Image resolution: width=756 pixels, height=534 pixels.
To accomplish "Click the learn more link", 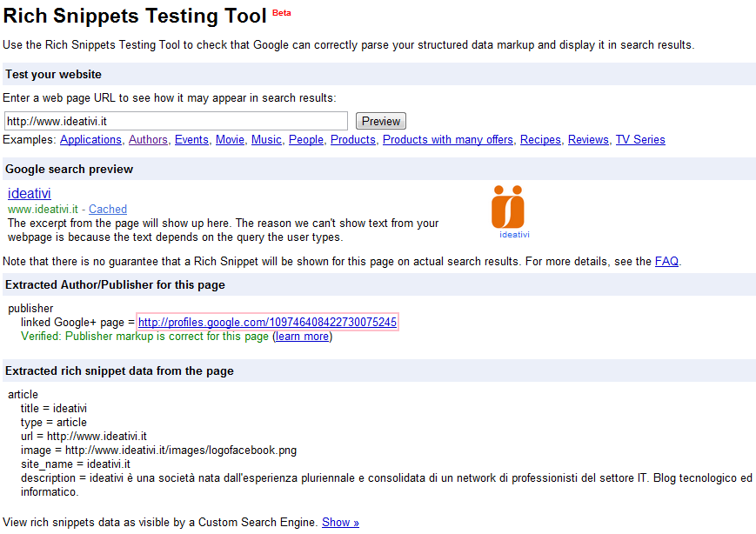I will click(x=302, y=336).
